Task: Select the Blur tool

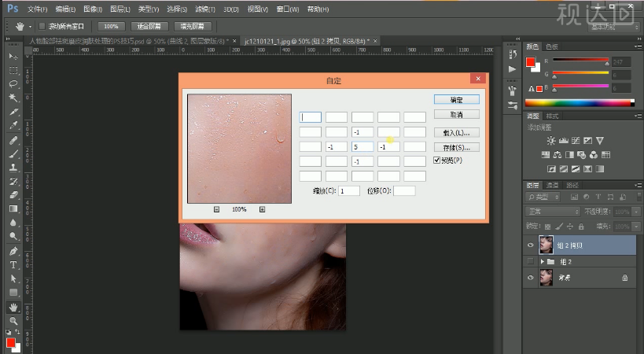Action: tap(13, 222)
